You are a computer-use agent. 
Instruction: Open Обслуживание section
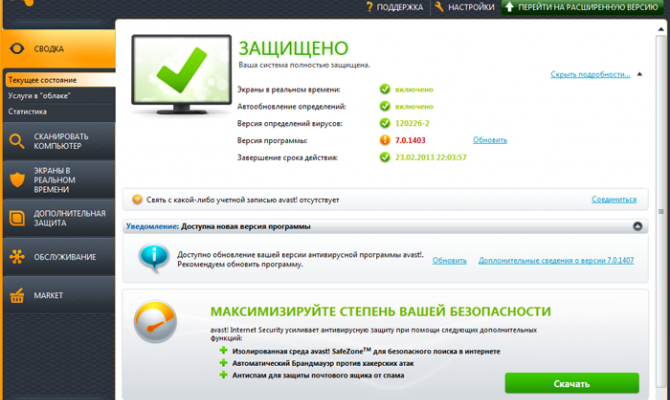coord(59,257)
